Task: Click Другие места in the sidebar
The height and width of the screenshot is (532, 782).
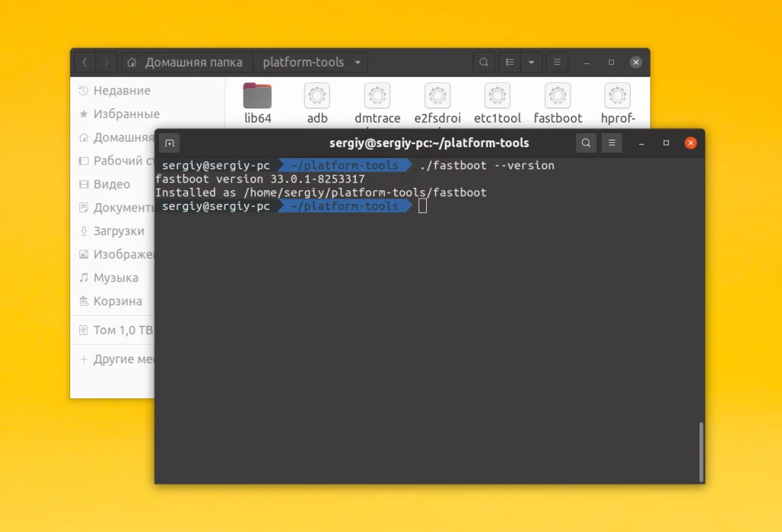Action: click(x=118, y=359)
